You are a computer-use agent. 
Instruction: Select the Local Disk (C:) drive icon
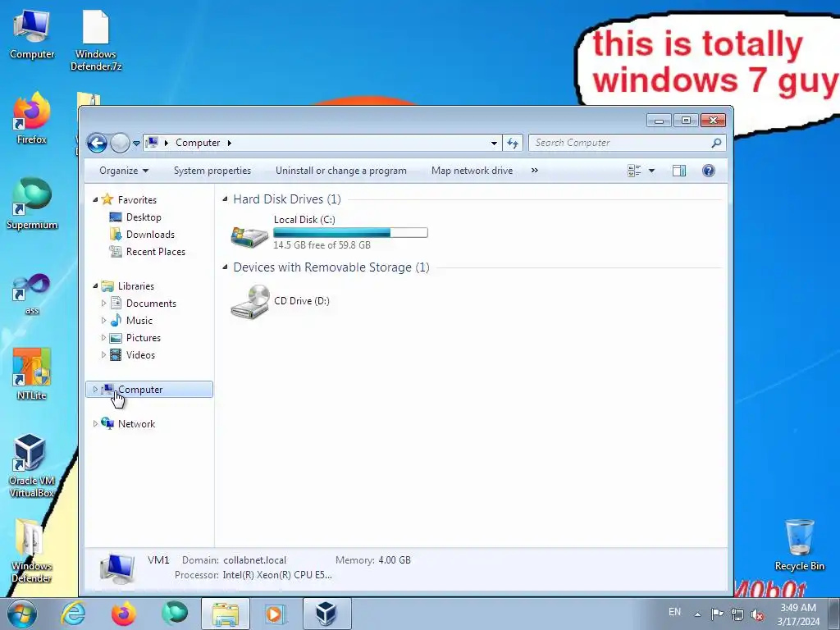coord(249,235)
